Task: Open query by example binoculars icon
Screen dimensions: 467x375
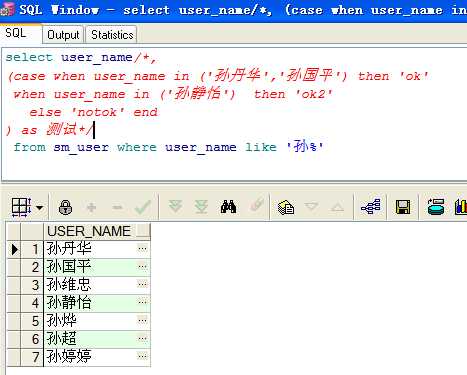Action: [228, 207]
